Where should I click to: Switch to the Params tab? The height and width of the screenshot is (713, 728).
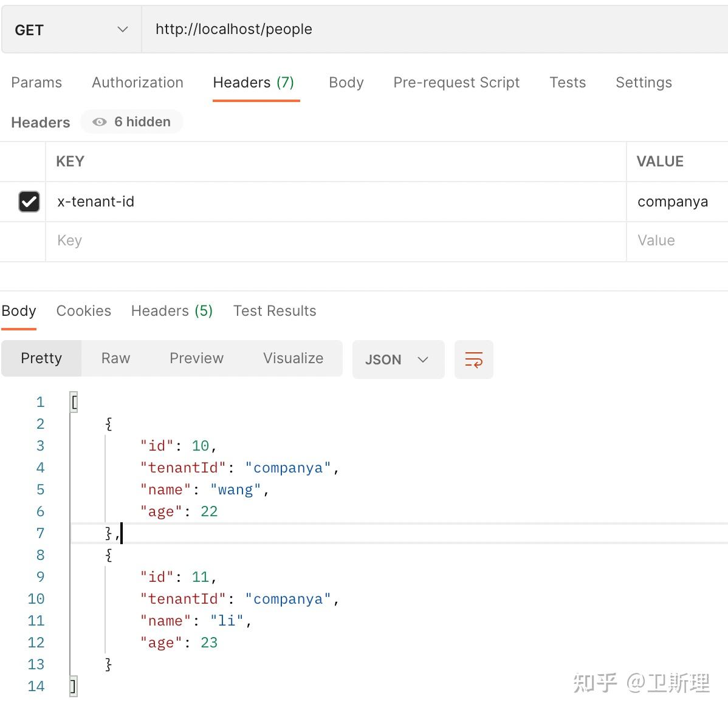coord(36,82)
